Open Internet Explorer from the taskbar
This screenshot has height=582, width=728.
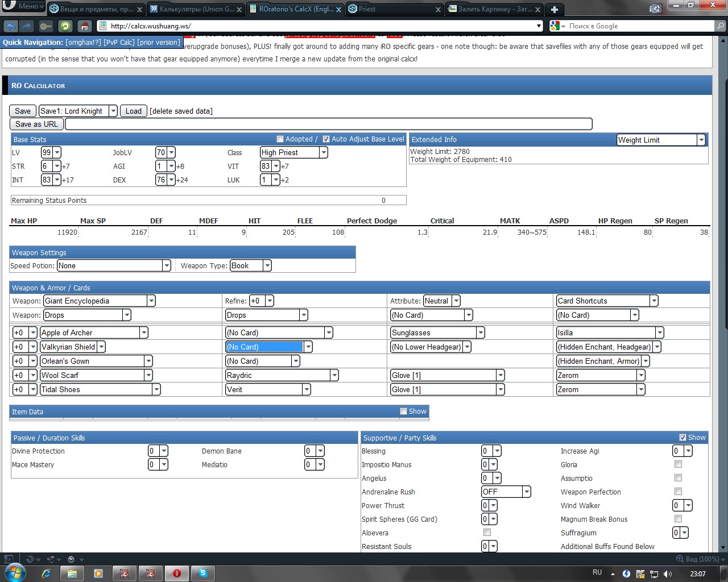tap(47, 573)
